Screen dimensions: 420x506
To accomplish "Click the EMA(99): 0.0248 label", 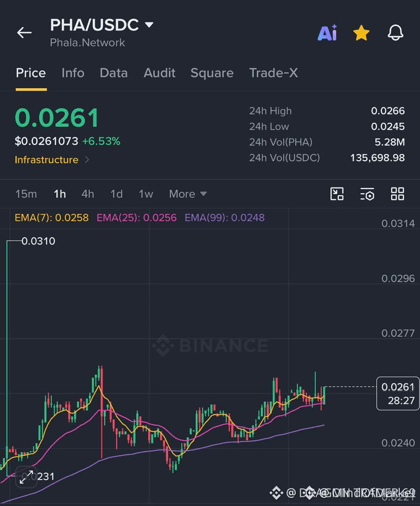I will click(225, 218).
